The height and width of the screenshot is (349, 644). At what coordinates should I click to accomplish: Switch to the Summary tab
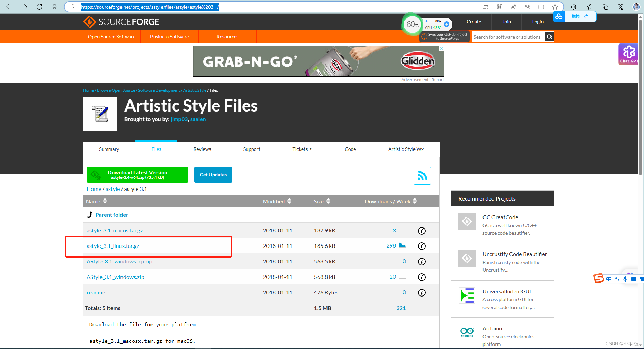[109, 149]
